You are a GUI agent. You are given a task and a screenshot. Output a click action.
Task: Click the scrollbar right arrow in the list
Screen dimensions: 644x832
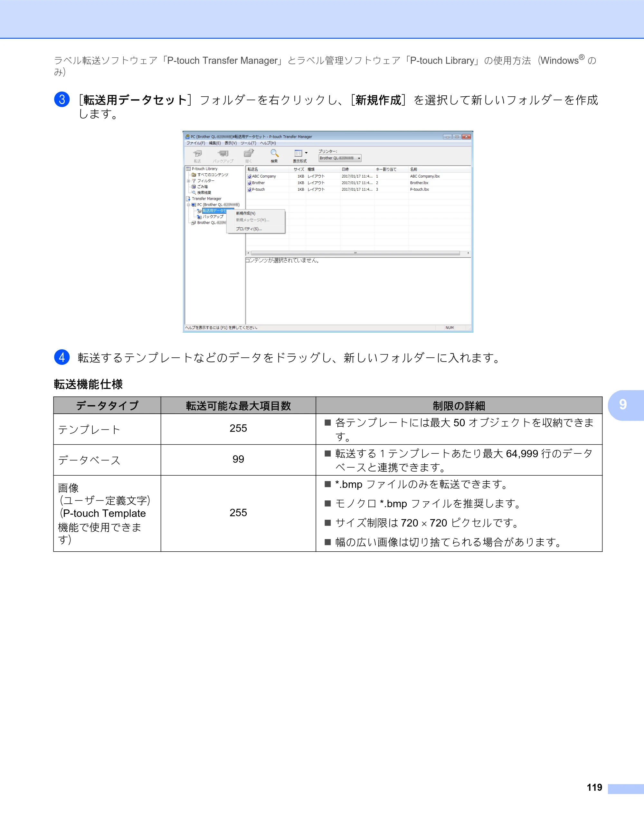(x=468, y=253)
